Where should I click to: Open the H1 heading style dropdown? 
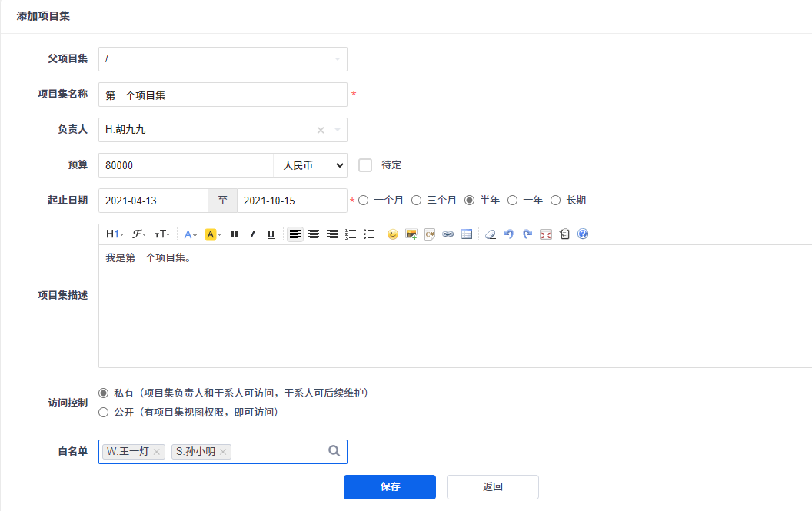pos(114,234)
